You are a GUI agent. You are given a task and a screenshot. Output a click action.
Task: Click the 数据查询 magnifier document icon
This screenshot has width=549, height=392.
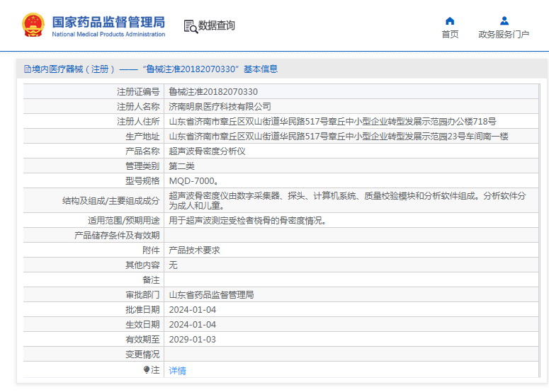[190, 26]
